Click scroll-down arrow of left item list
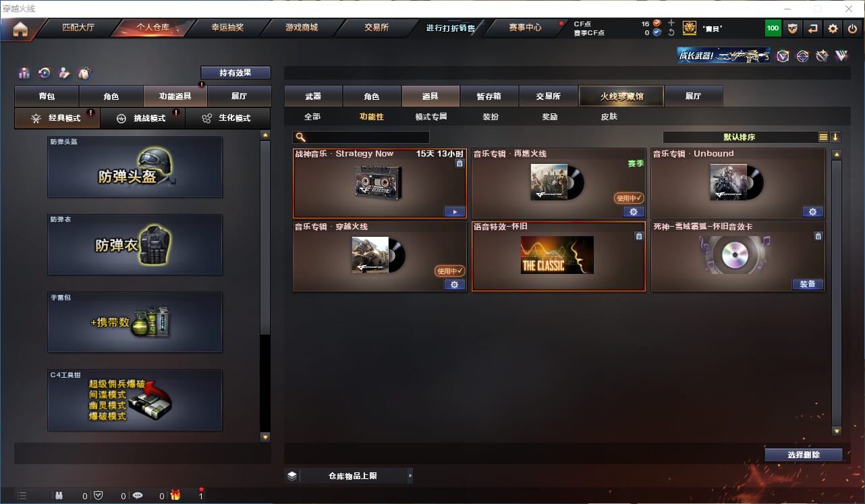 coord(265,437)
